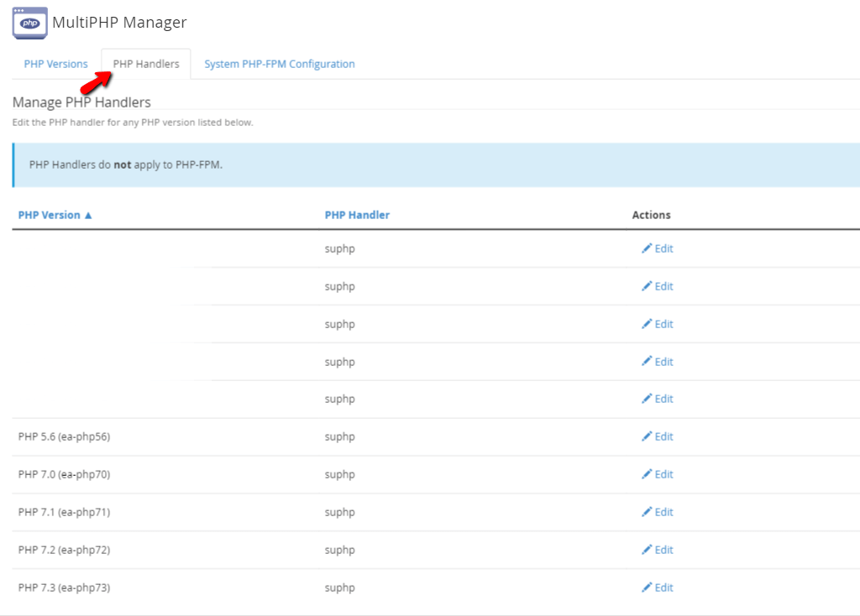The height and width of the screenshot is (616, 860).
Task: Sort the table by PHP Version column header
Action: click(55, 215)
